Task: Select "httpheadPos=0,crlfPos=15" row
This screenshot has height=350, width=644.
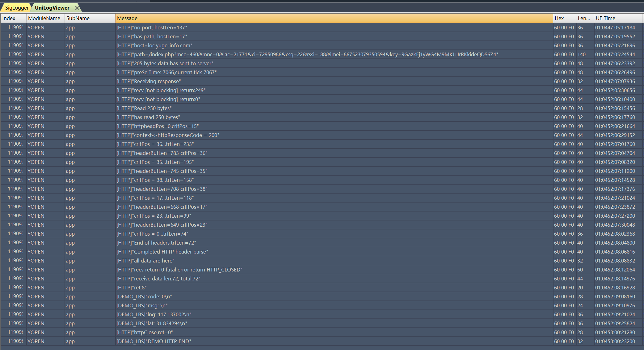Action: point(321,126)
